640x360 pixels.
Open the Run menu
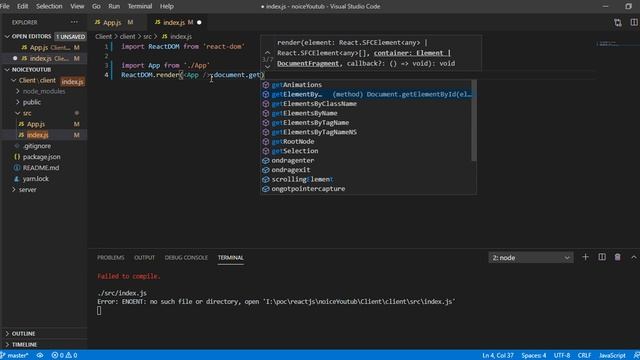pos(114,6)
